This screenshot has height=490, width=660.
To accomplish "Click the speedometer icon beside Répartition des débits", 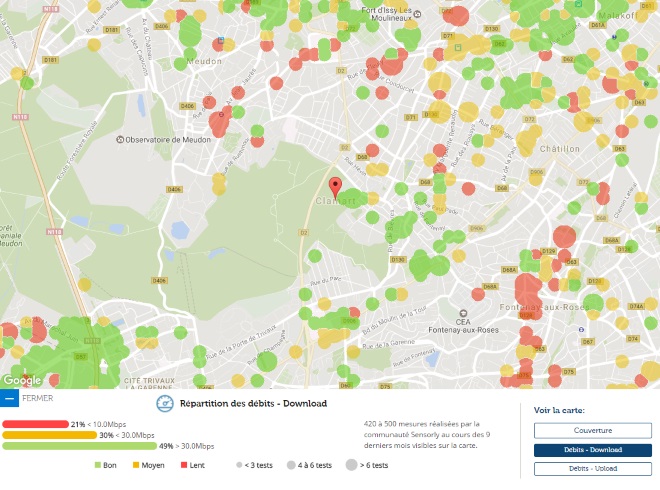I will (166, 405).
